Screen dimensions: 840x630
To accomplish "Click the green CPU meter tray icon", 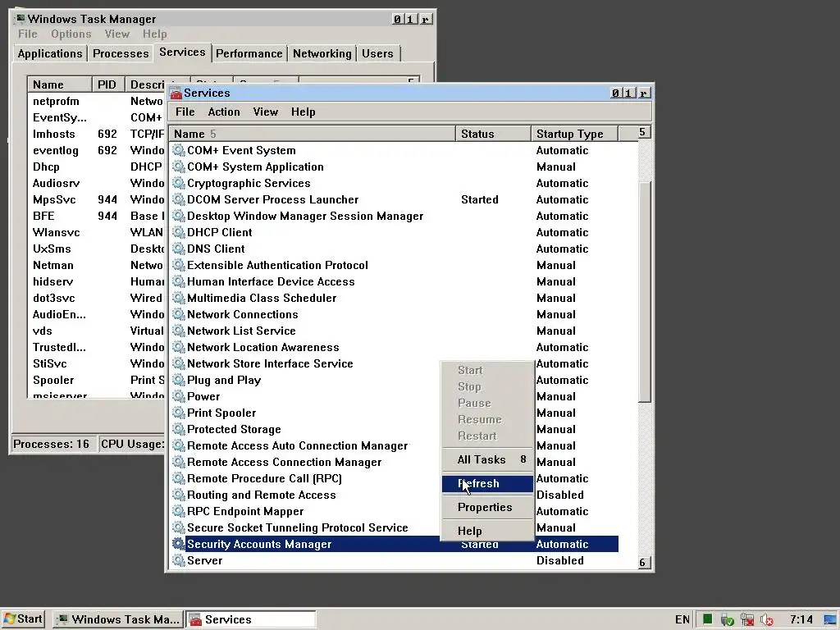I will pos(708,619).
